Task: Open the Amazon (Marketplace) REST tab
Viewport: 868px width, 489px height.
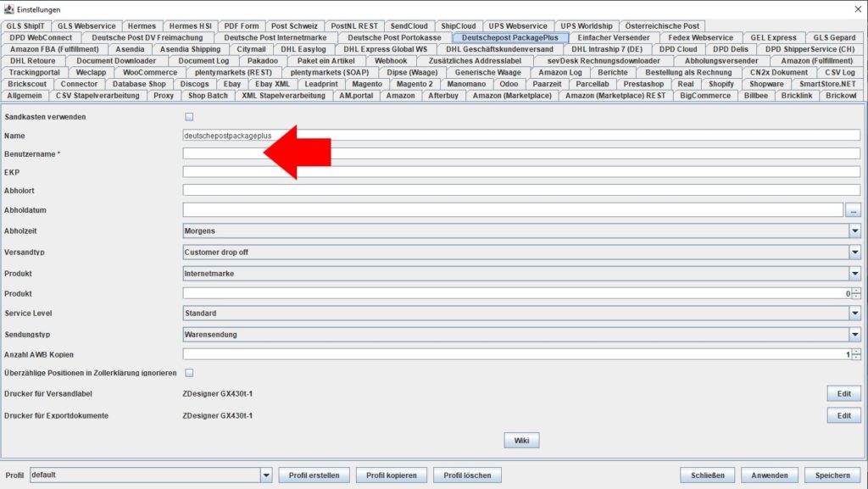Action: coord(615,96)
